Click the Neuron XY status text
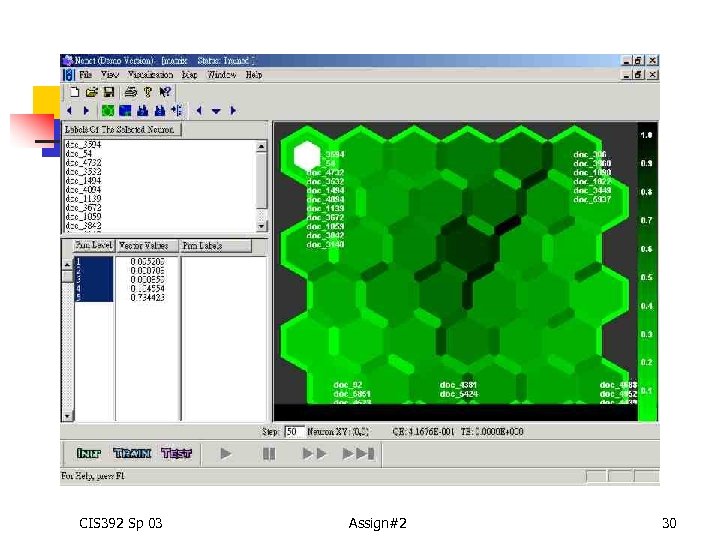 [x=338, y=432]
